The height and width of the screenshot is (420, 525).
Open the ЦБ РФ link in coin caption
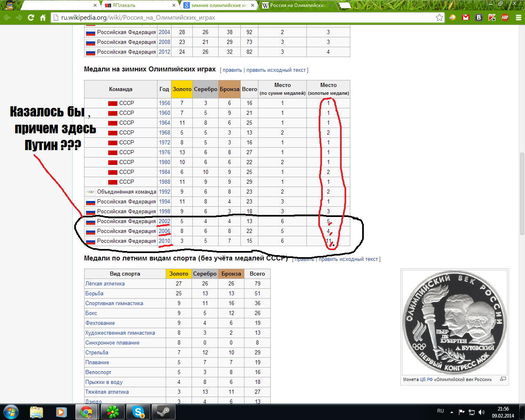coord(427,380)
